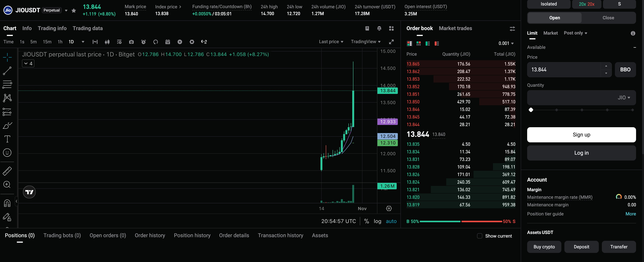Set a price alert with alarm icon
644x262 pixels.
144,42
